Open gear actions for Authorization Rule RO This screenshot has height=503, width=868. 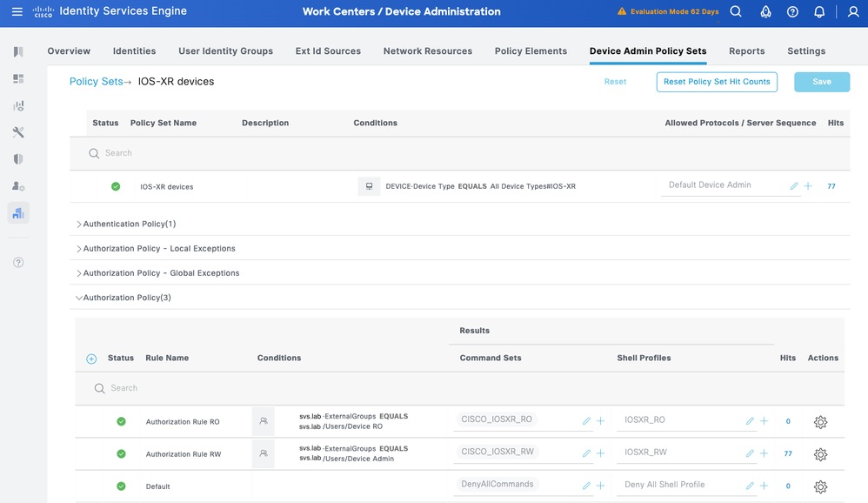click(819, 422)
